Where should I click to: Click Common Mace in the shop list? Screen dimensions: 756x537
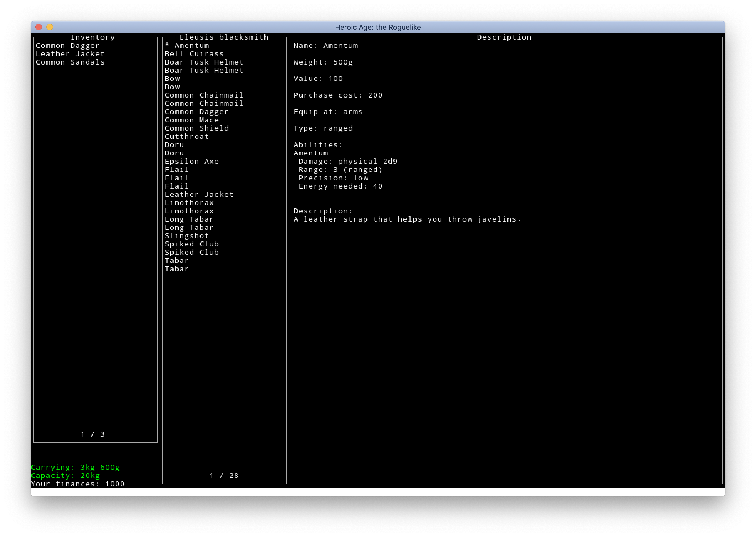pyautogui.click(x=192, y=120)
